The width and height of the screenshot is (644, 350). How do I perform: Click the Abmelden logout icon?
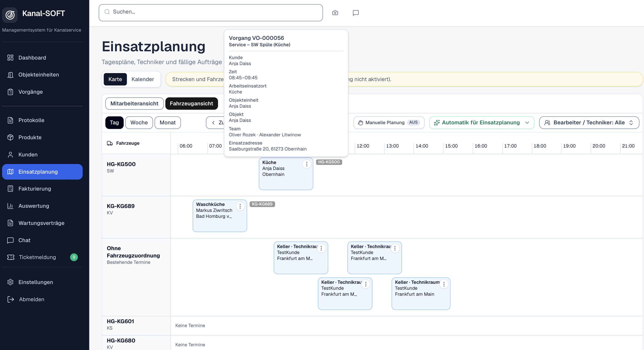(x=11, y=299)
